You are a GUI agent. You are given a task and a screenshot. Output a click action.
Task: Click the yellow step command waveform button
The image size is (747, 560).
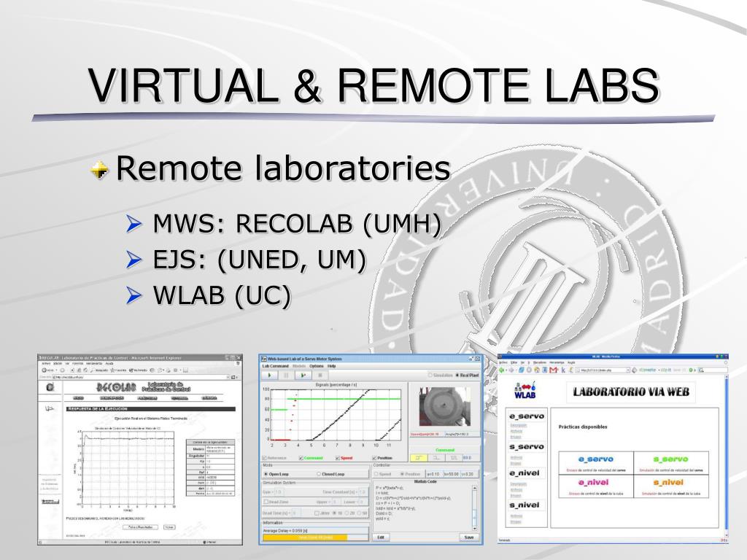point(419,458)
